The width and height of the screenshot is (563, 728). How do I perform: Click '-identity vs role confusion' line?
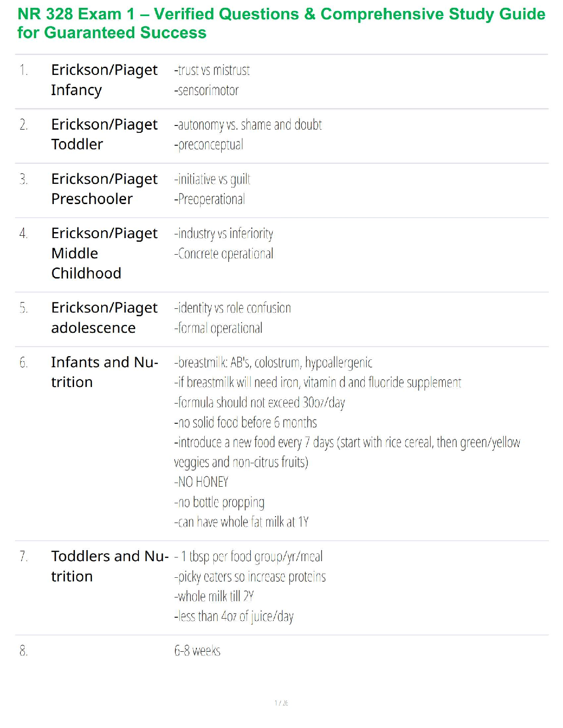pos(232,308)
